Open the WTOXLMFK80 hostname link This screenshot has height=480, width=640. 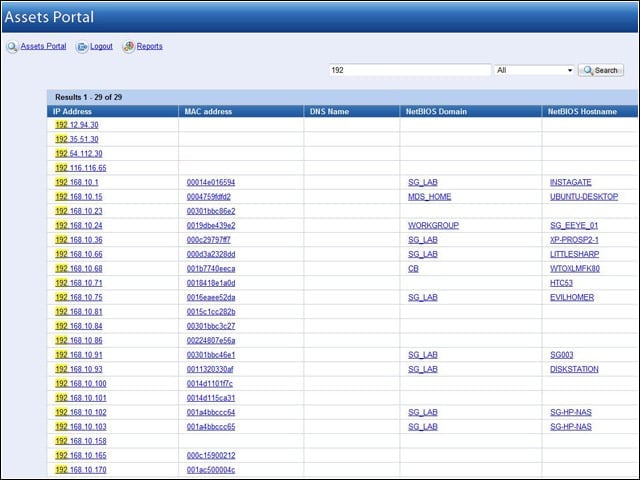(575, 269)
